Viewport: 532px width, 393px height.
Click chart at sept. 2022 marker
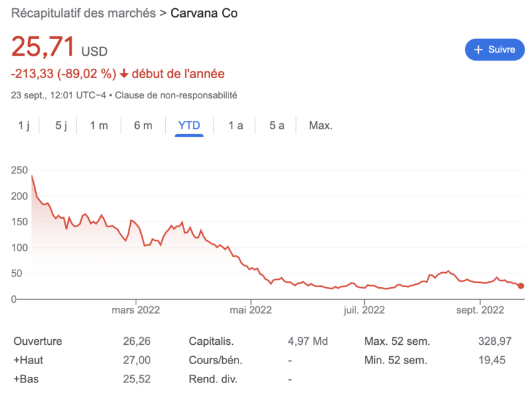point(480,310)
